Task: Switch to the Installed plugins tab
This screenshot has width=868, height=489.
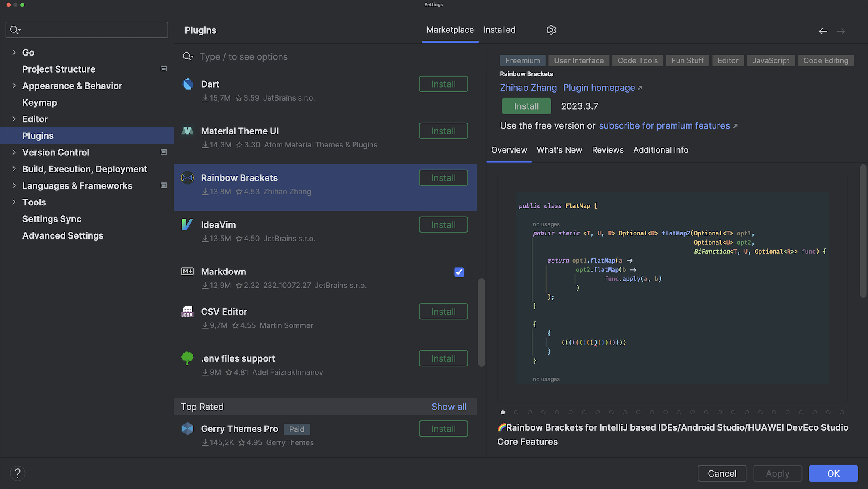Action: [499, 29]
